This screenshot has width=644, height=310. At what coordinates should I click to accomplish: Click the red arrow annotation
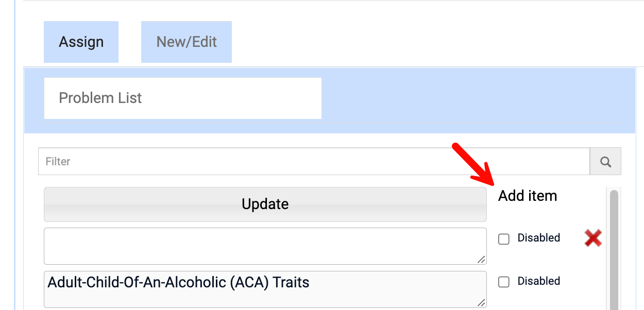click(x=472, y=166)
